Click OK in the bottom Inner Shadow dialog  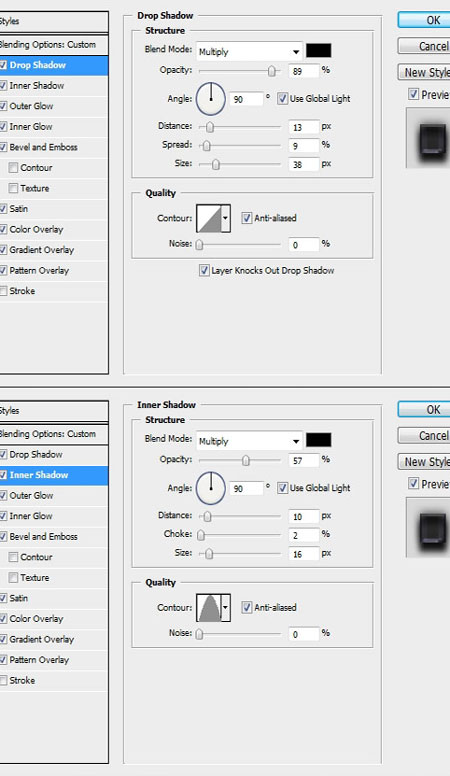(x=424, y=409)
